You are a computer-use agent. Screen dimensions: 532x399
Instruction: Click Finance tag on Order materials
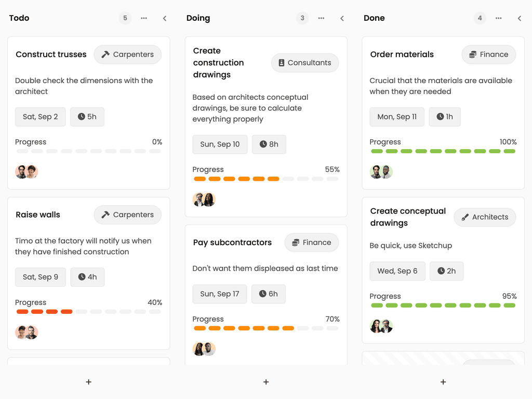click(488, 54)
